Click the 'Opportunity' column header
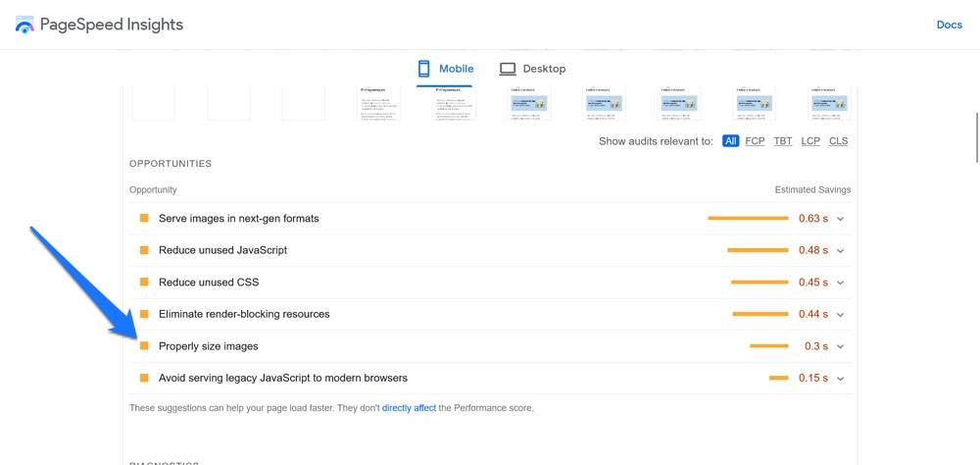 tap(153, 189)
